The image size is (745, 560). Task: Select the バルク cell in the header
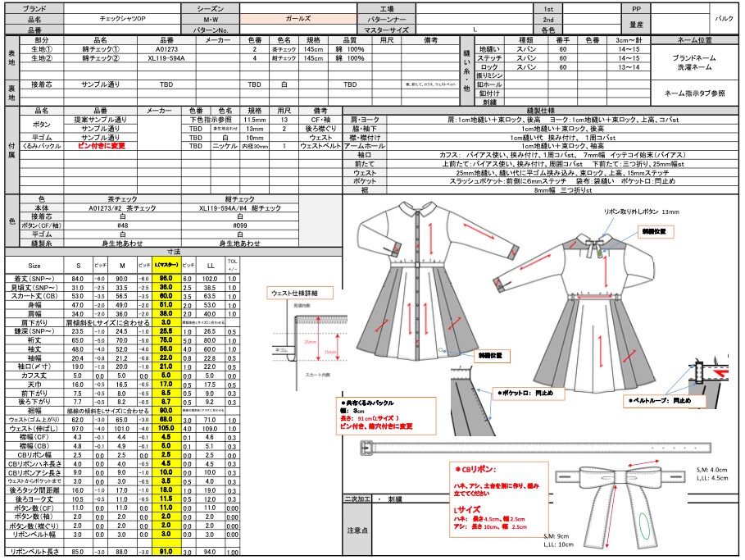pos(724,19)
